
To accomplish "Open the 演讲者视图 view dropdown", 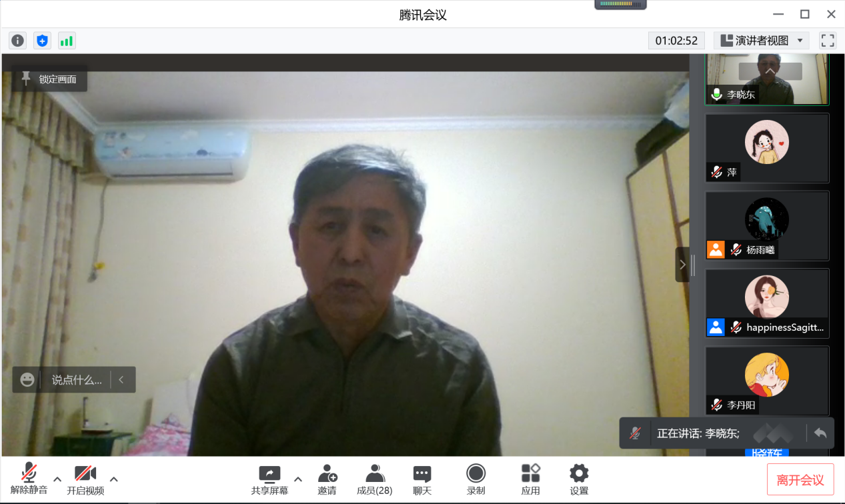I will pos(762,41).
